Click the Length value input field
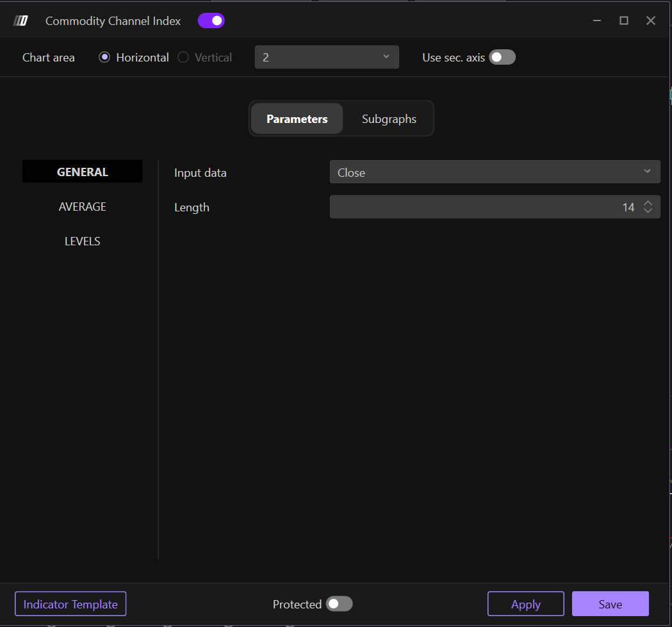This screenshot has height=627, width=672. (480, 207)
